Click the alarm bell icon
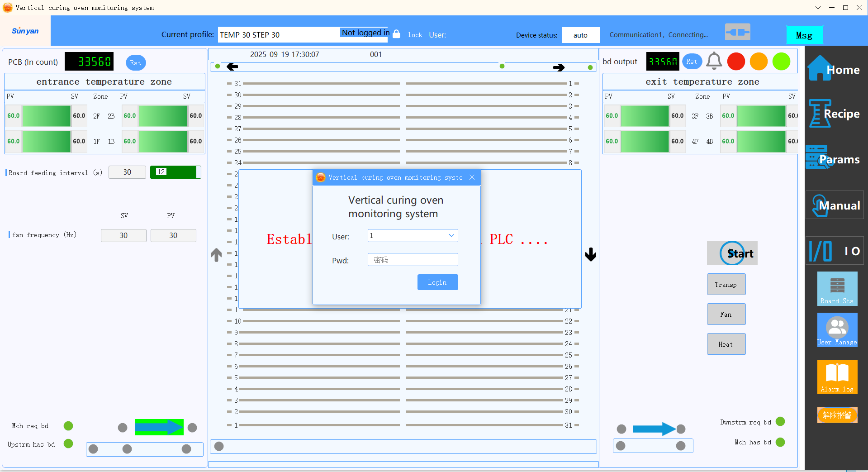This screenshot has width=868, height=472. (x=714, y=61)
